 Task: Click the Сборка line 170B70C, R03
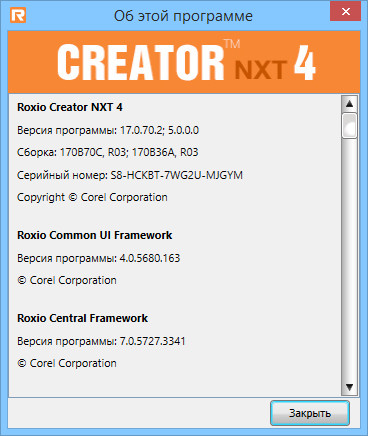(108, 152)
